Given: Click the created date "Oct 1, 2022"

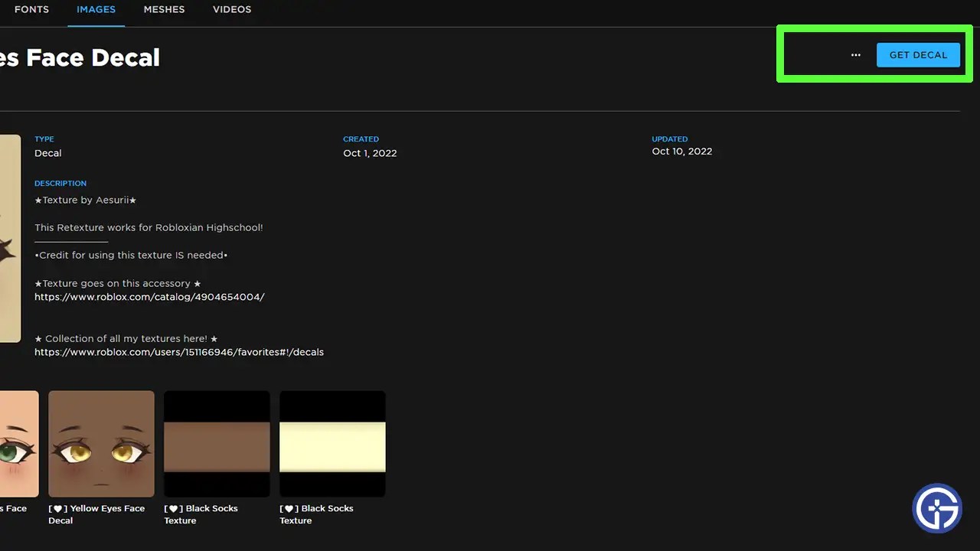Looking at the screenshot, I should click(370, 153).
